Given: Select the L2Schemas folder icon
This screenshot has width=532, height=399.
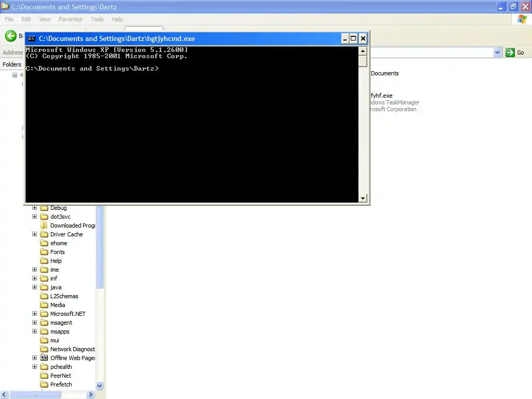Looking at the screenshot, I should (44, 296).
